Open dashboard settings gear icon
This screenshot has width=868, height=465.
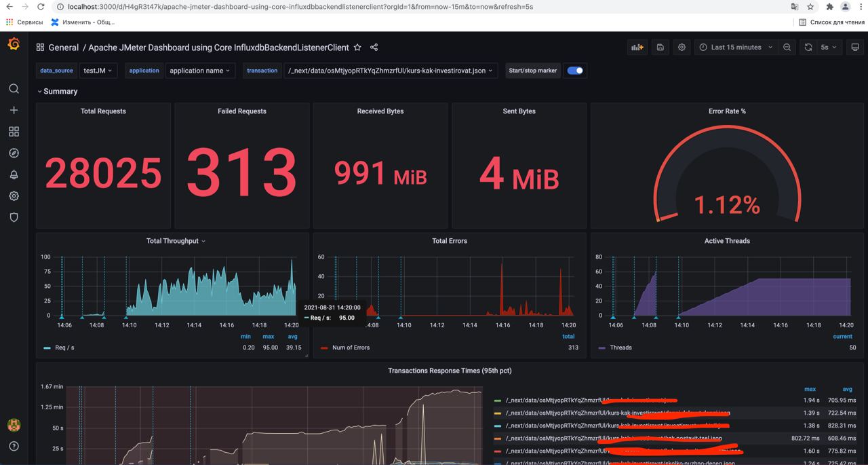click(x=682, y=48)
